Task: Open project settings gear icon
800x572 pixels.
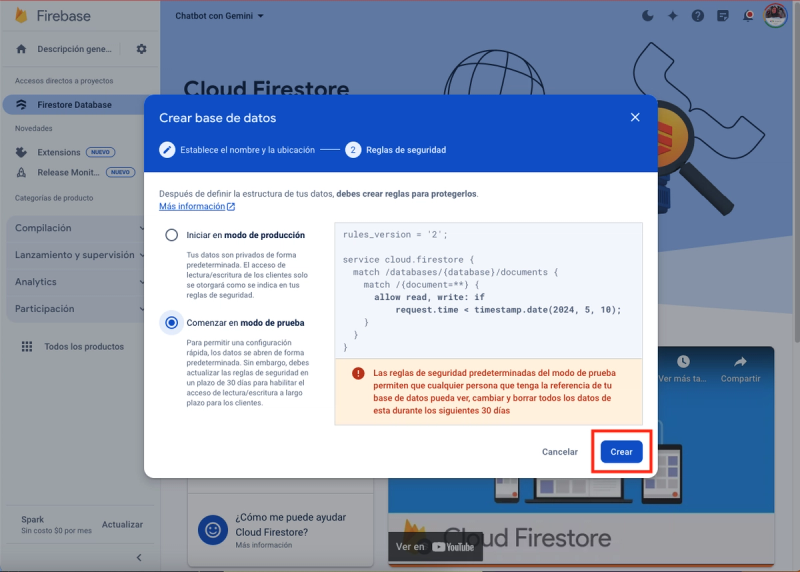Action: tap(141, 49)
